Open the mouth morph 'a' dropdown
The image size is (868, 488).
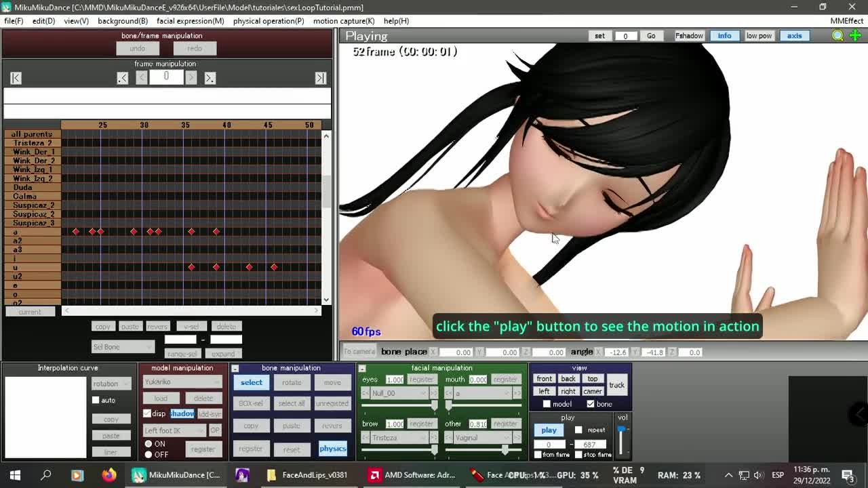[x=483, y=393]
